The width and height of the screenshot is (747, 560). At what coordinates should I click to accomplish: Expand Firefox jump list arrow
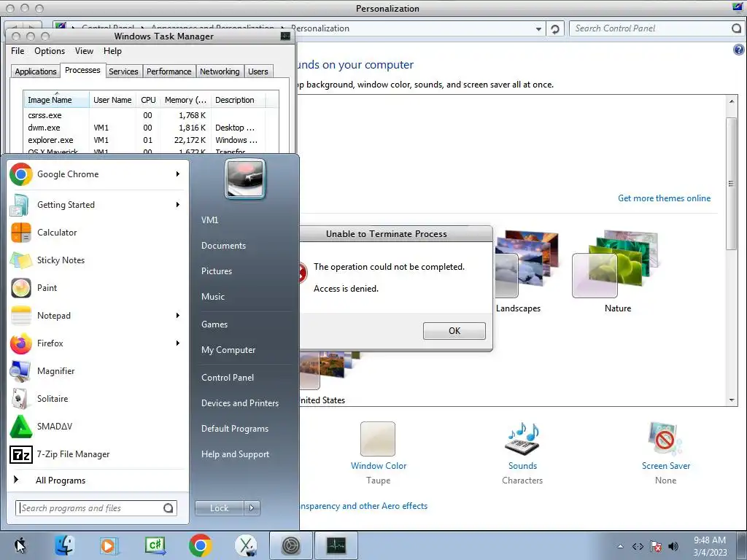coord(178,343)
